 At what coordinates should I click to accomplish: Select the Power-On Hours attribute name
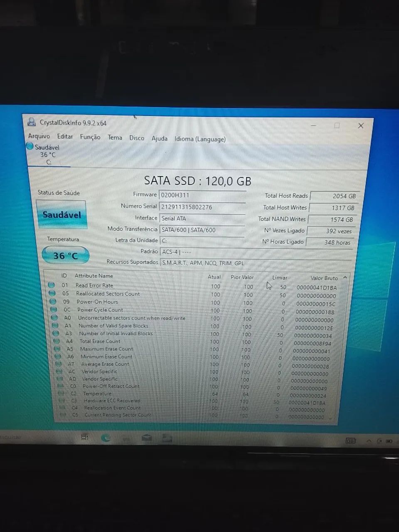97,302
